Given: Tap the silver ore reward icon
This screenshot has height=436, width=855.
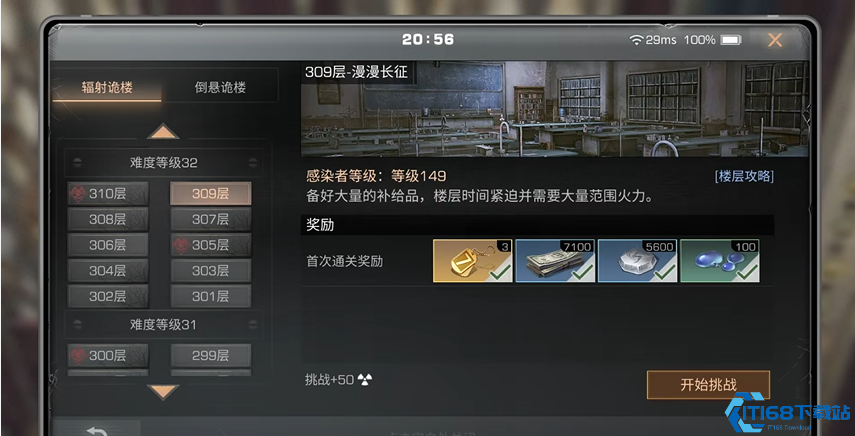Looking at the screenshot, I should 637,261.
